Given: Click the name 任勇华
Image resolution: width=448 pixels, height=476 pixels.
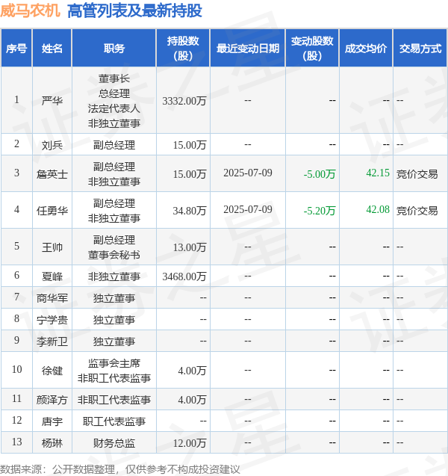Looking at the screenshot, I should (x=52, y=211).
